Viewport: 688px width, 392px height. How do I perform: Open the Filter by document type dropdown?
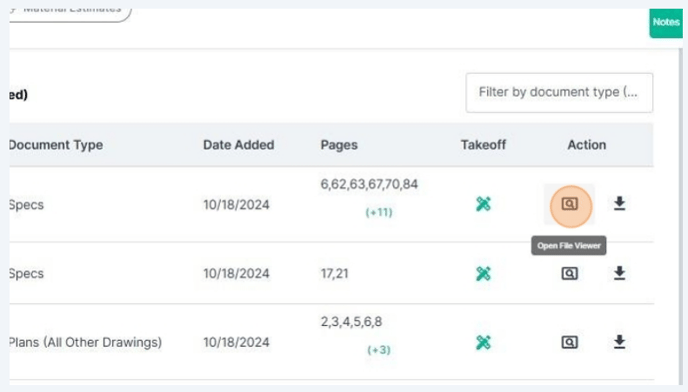tap(559, 93)
